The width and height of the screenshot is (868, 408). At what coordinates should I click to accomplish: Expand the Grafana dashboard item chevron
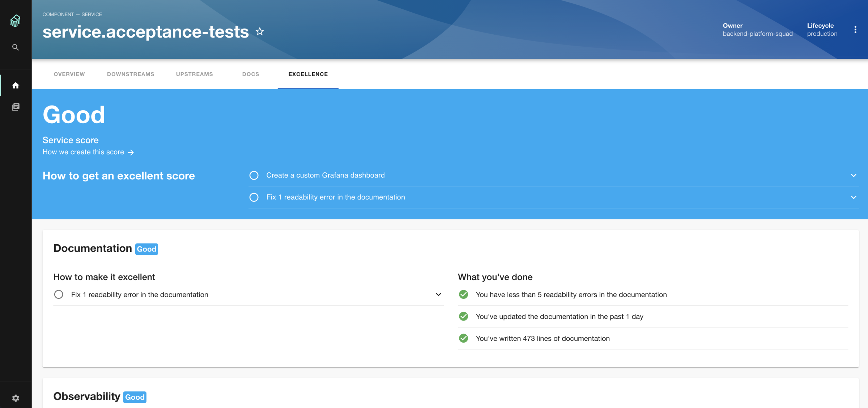click(x=854, y=176)
